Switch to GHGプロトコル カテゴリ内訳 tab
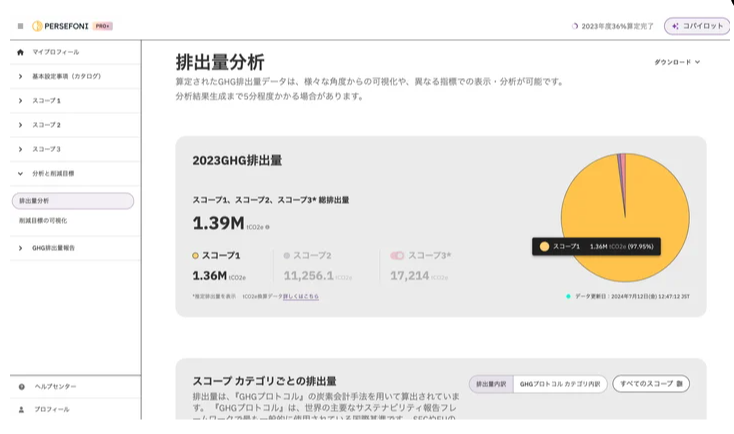This screenshot has height=434, width=734. 559,384
